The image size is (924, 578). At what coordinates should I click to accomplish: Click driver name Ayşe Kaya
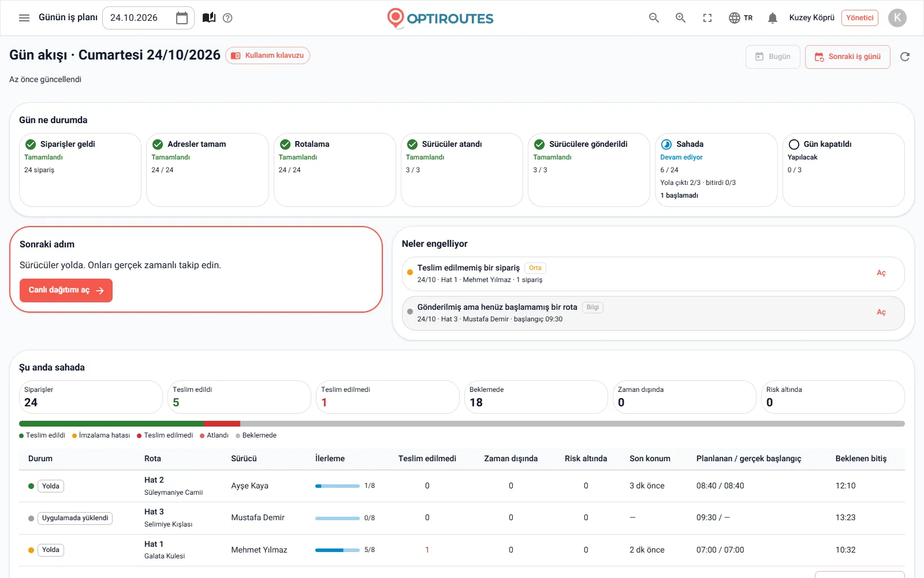pyautogui.click(x=249, y=486)
